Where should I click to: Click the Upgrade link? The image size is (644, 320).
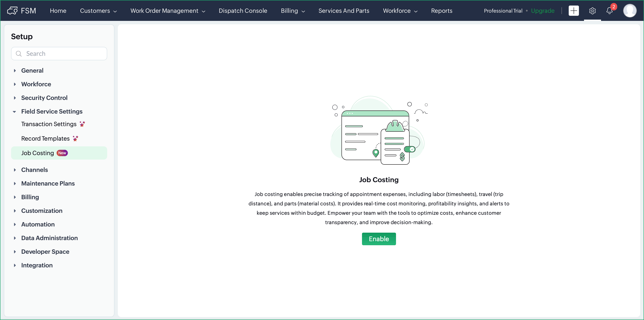543,11
